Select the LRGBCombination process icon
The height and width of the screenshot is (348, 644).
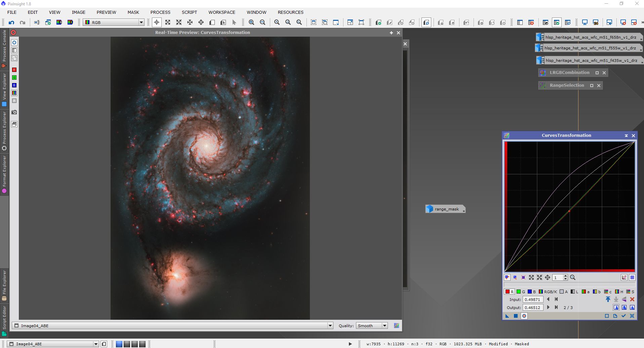(542, 73)
